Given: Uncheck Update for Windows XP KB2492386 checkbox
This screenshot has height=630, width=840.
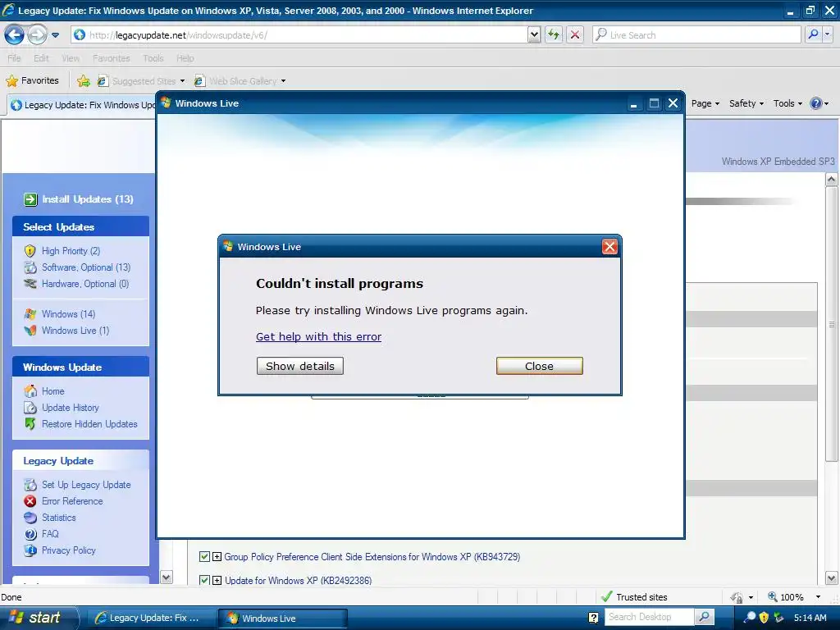Looking at the screenshot, I should coord(204,580).
